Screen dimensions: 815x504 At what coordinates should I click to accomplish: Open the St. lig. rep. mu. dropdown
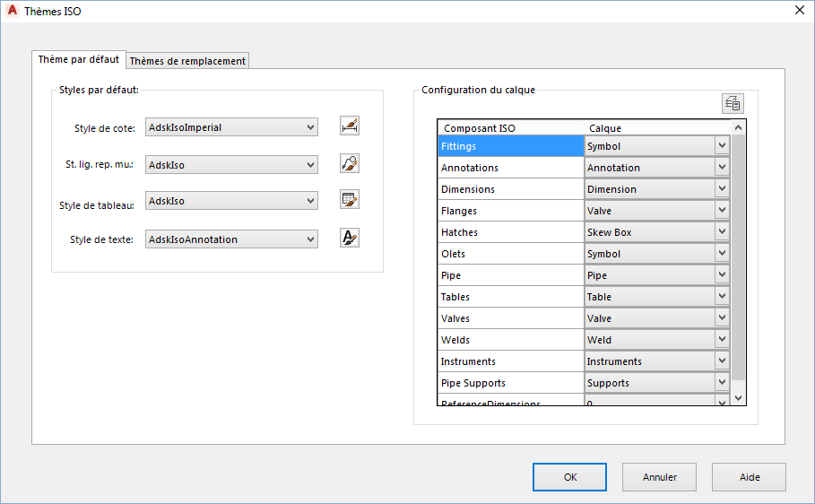[x=310, y=165]
